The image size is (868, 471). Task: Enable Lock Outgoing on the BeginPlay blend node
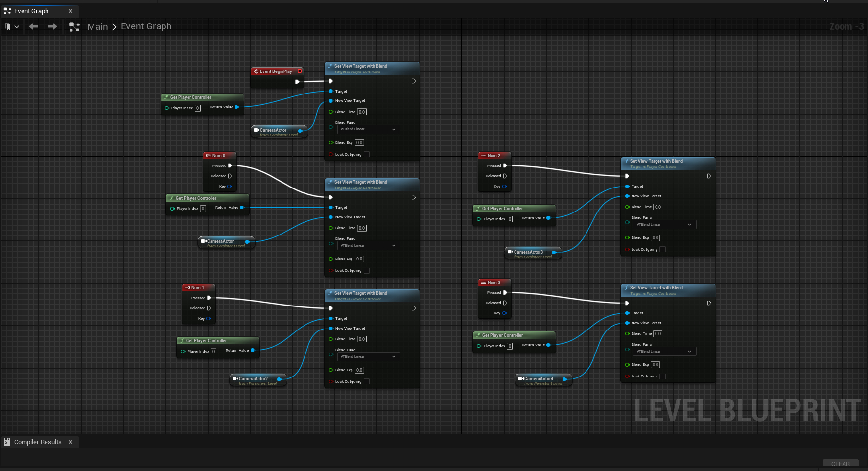[367, 154]
